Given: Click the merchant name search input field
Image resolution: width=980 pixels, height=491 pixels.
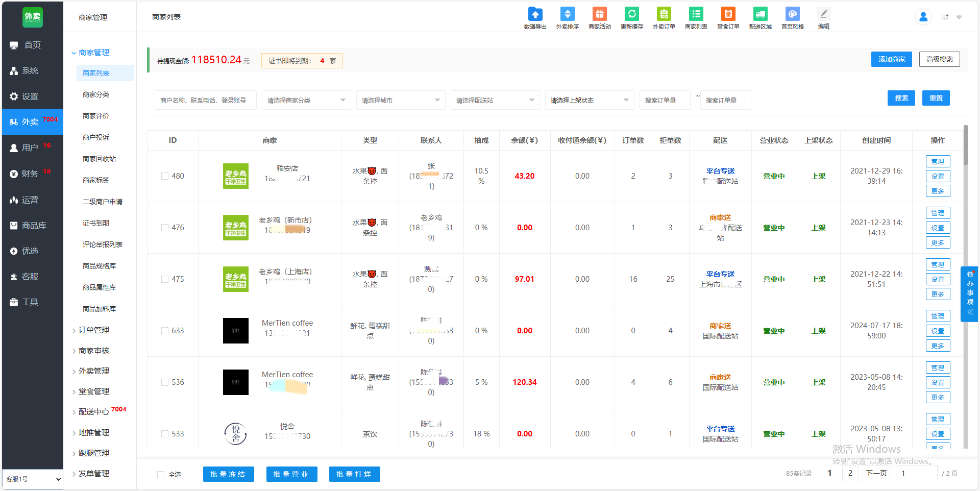Looking at the screenshot, I should point(205,100).
